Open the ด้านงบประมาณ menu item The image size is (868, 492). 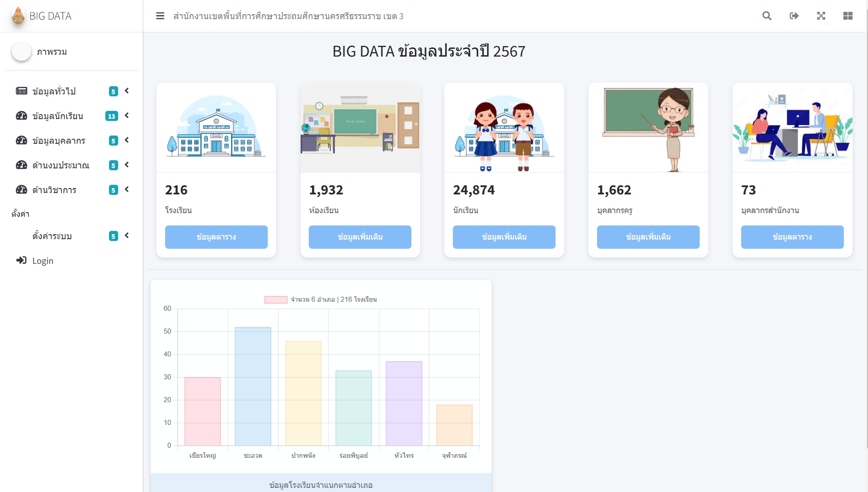[61, 165]
